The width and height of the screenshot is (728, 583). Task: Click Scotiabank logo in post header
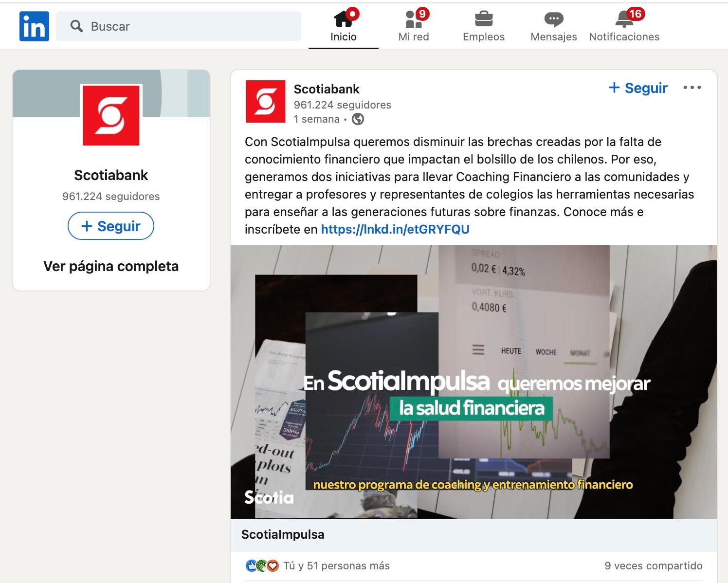[265, 101]
